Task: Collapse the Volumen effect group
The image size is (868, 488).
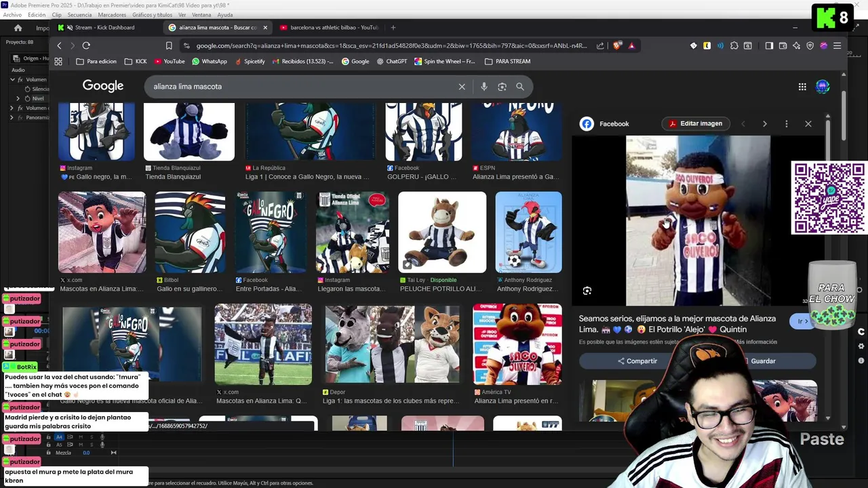Action: pyautogui.click(x=12, y=79)
